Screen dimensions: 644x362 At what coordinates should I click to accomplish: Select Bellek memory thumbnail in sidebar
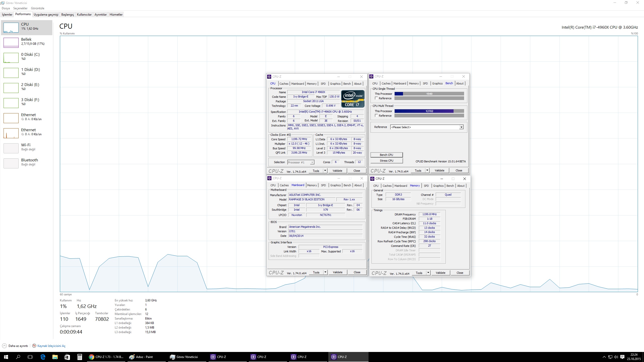point(11,42)
